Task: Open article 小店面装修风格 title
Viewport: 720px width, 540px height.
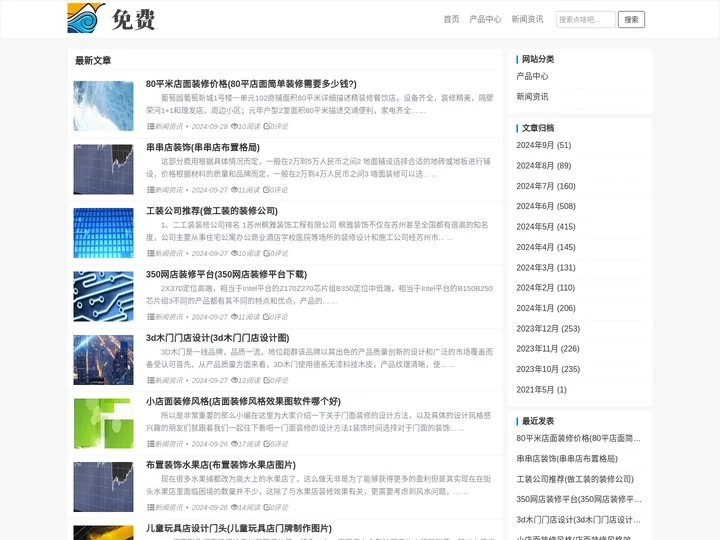Action: [243, 401]
